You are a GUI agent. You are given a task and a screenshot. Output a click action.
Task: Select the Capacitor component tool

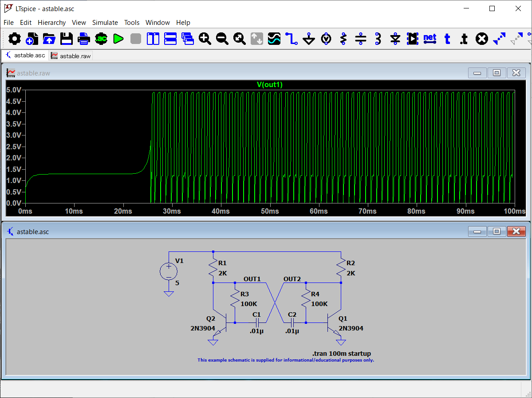pyautogui.click(x=361, y=39)
